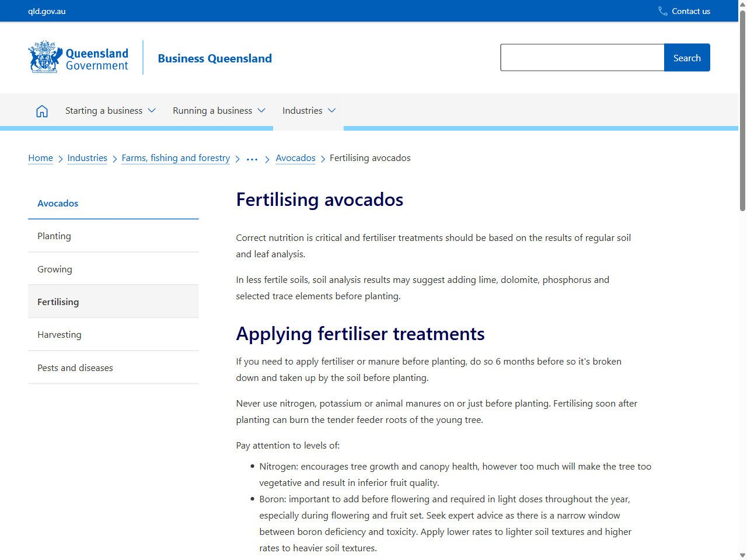Open the Growing page from the sidebar

click(x=55, y=269)
